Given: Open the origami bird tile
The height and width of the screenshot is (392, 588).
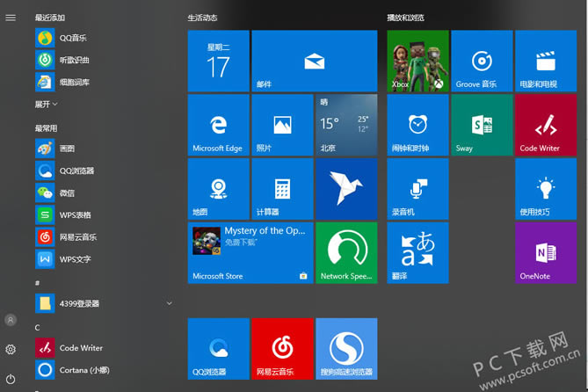Looking at the screenshot, I should [x=346, y=189].
